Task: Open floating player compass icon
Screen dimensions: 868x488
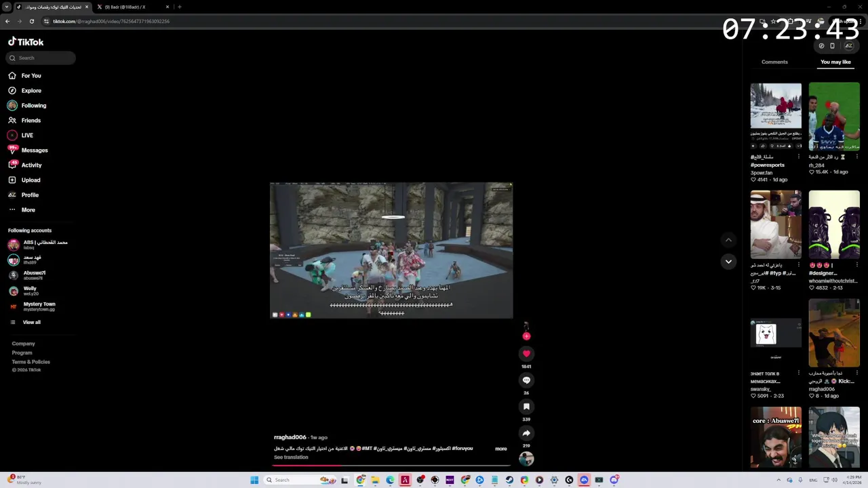Action: [821, 46]
